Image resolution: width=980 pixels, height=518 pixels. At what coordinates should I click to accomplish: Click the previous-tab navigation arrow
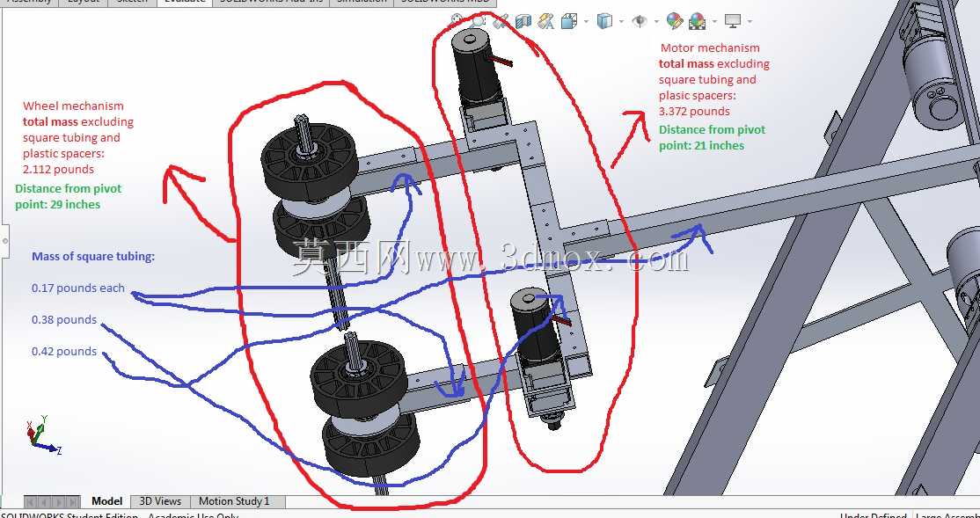click(44, 502)
